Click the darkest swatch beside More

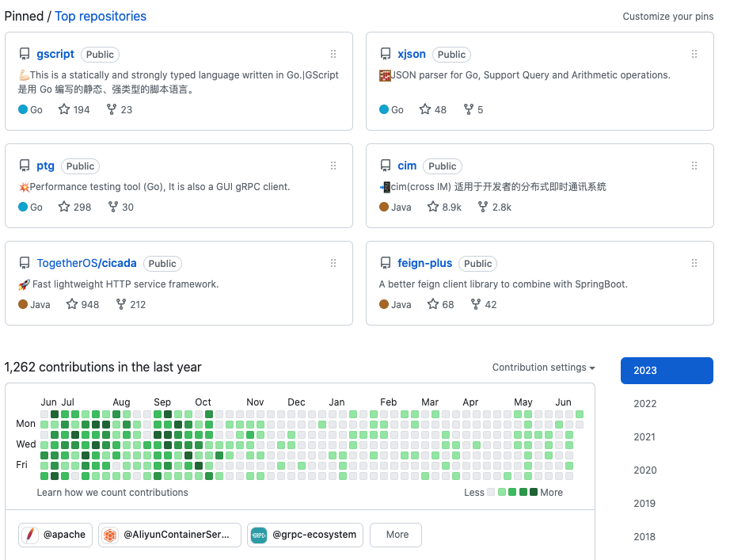click(534, 492)
